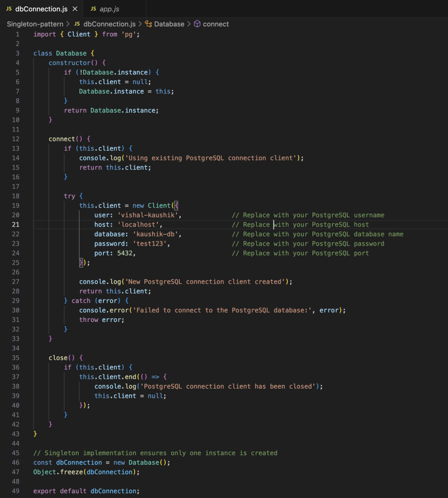
Task: Click 'constructor()' in the code
Action: pyautogui.click(x=73, y=63)
